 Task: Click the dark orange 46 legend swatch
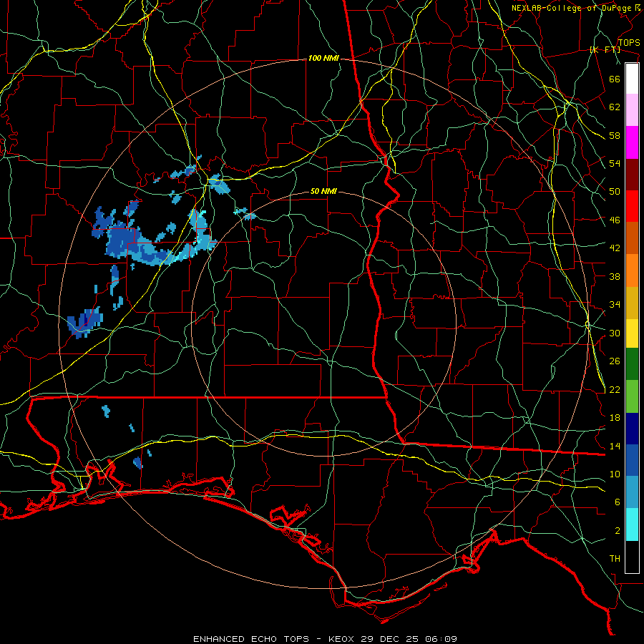pos(632,238)
